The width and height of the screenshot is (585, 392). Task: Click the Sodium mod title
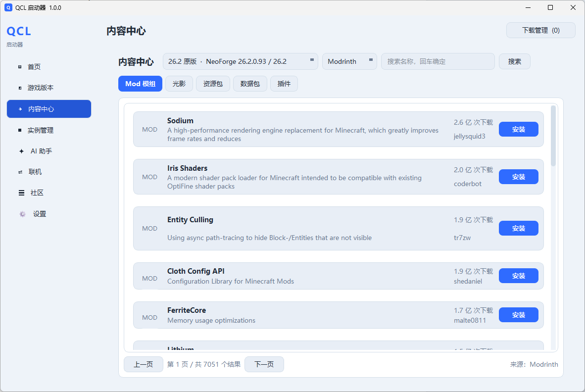tap(180, 120)
